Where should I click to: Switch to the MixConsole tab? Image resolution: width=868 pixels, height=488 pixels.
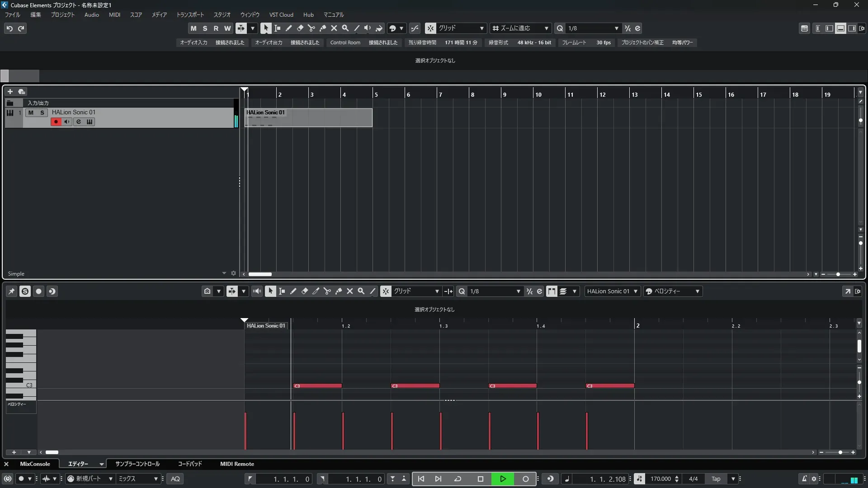pos(35,464)
